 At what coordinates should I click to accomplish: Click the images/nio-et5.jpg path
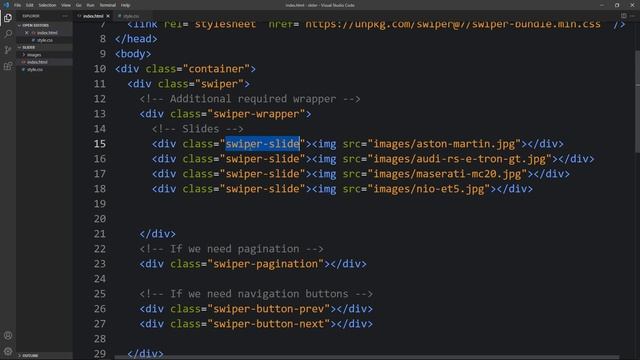tap(429, 189)
